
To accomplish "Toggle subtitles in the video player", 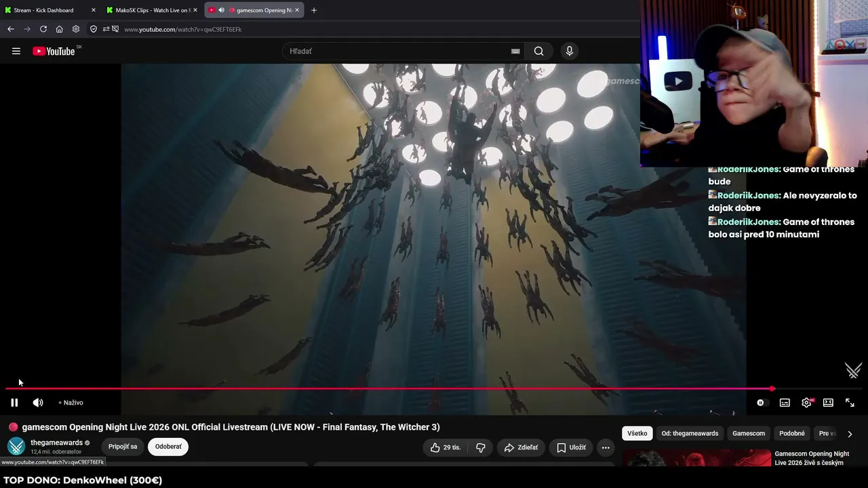I will (785, 403).
